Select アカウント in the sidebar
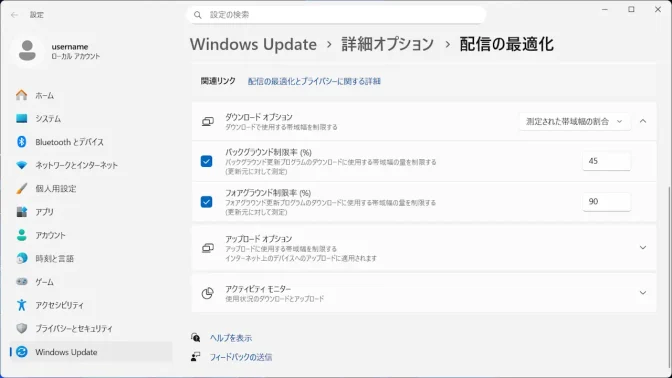 point(91,235)
